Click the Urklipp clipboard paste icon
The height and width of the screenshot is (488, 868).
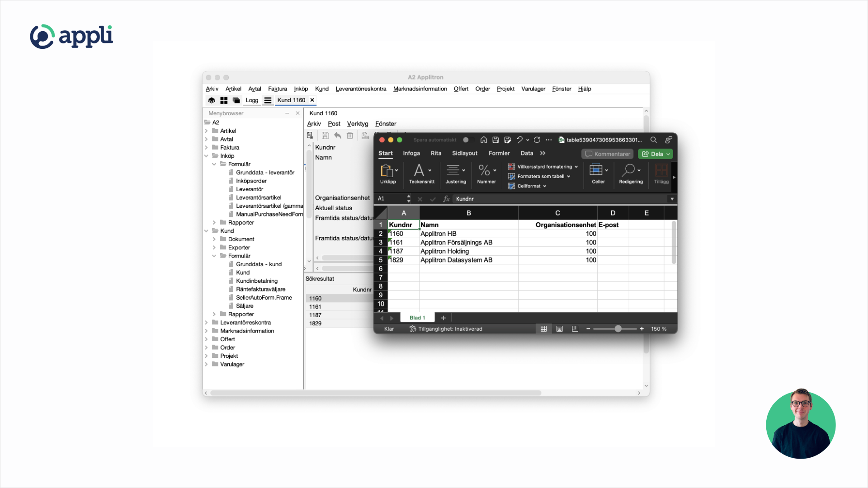click(x=387, y=171)
